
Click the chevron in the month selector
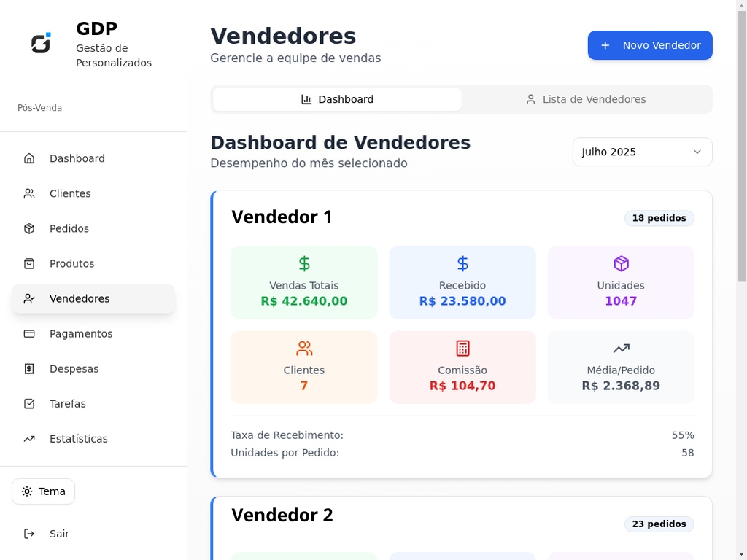point(697,152)
